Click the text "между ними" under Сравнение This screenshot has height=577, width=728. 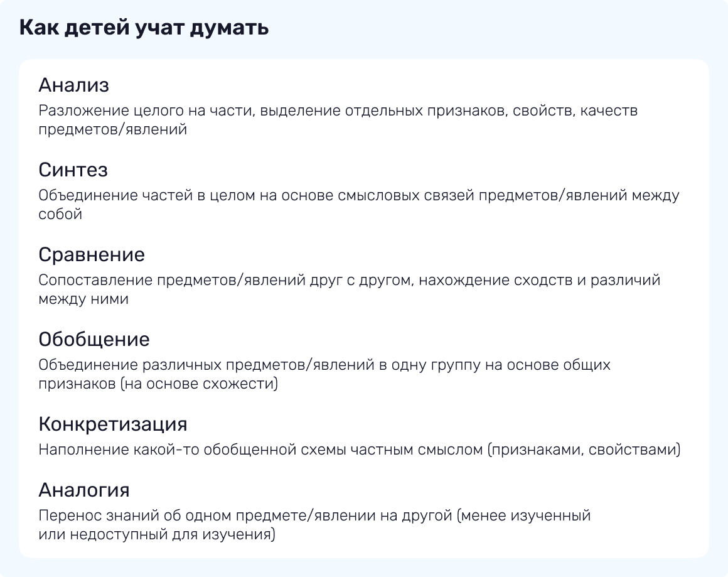click(x=83, y=299)
